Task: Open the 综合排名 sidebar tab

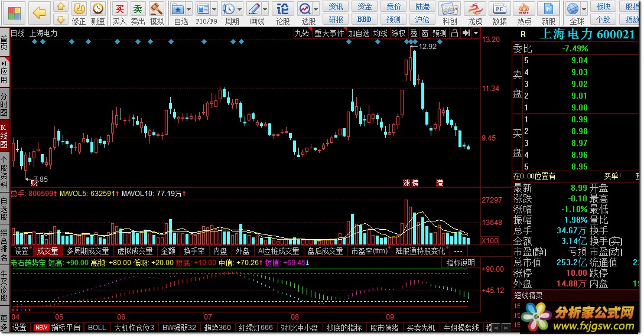Action: coord(4,245)
